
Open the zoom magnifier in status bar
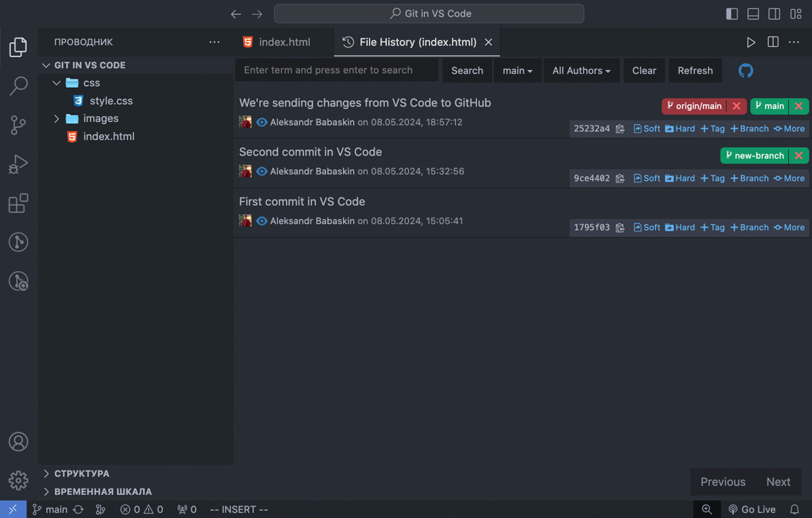pos(707,509)
